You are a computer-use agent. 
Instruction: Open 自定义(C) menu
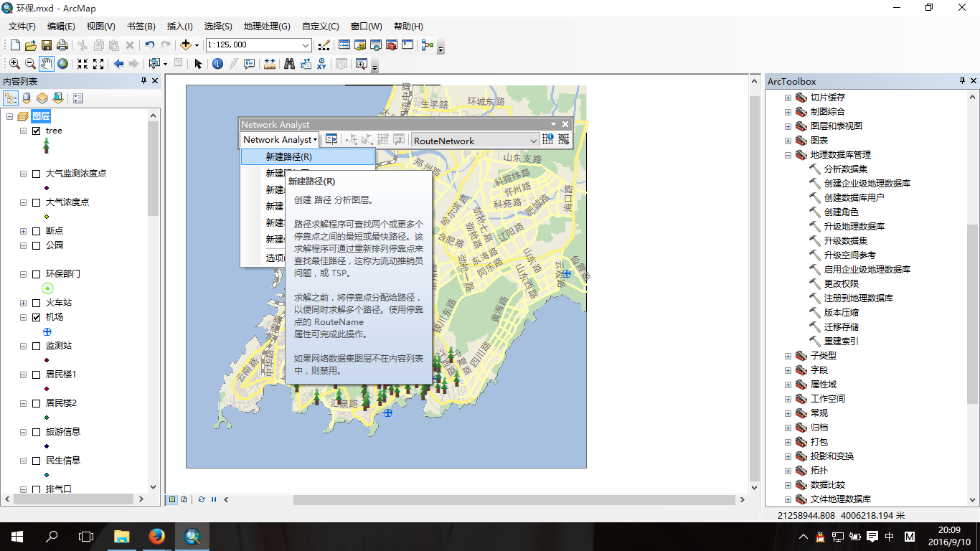pos(321,26)
